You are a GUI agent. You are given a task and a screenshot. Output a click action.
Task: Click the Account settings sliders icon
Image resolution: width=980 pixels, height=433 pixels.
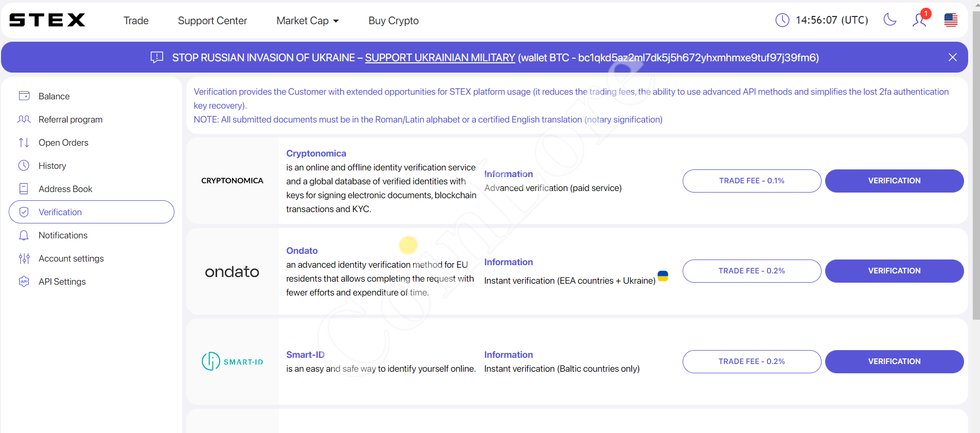tap(24, 258)
